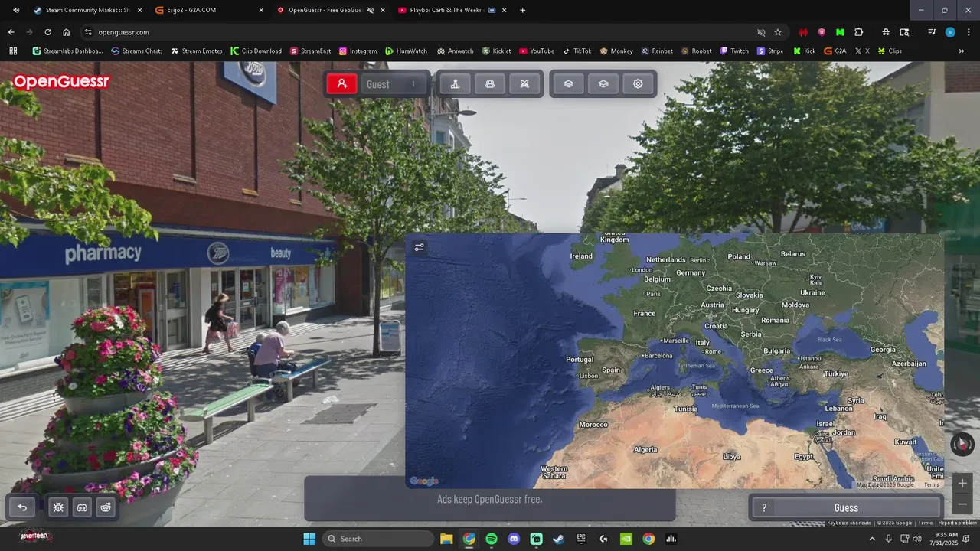This screenshot has width=980, height=551.
Task: Click the map Terms link beside Map Data
Action: (x=931, y=484)
